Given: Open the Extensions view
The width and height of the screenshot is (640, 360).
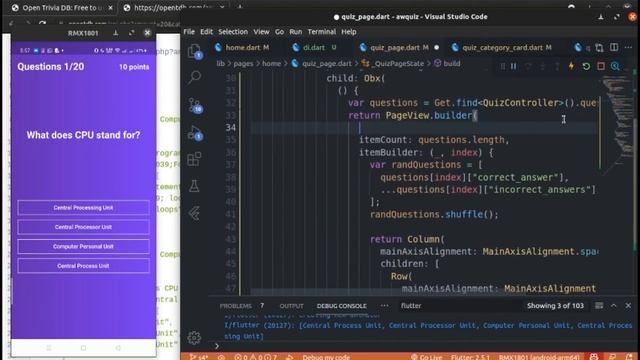Looking at the screenshot, I should pos(194,159).
